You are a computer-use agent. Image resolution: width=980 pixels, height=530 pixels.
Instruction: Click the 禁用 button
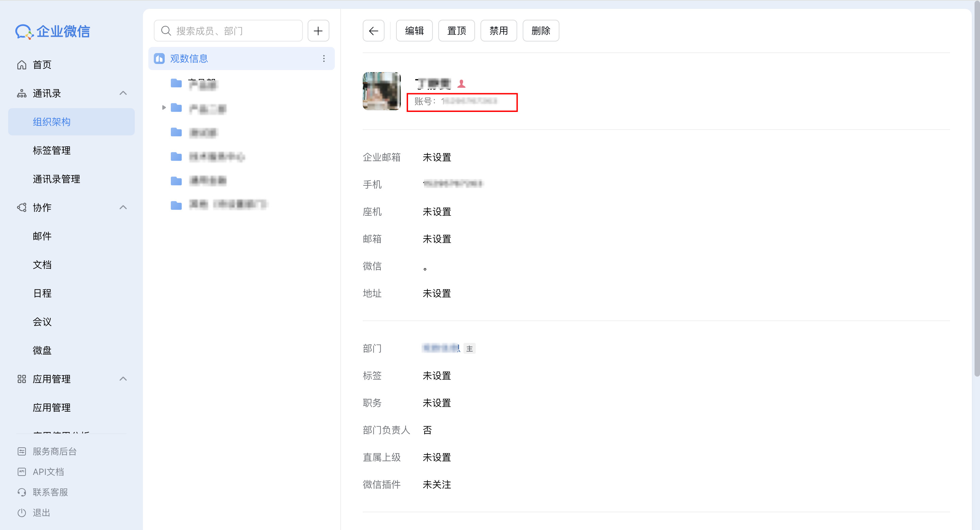click(499, 31)
